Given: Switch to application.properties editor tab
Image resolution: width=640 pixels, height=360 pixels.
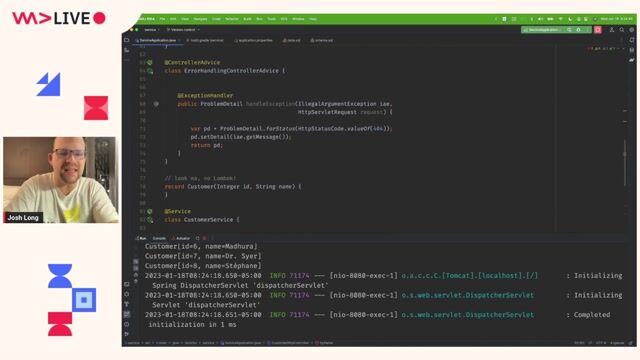Looking at the screenshot, I should (x=253, y=40).
